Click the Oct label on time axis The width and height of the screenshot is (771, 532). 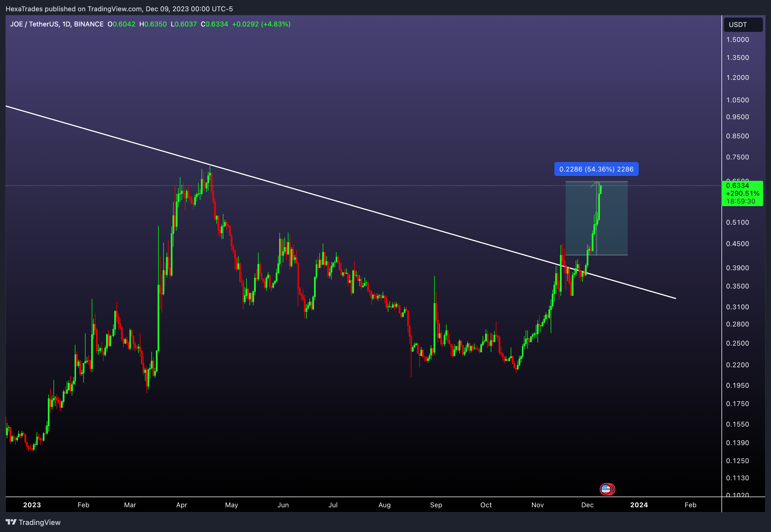pyautogui.click(x=486, y=505)
